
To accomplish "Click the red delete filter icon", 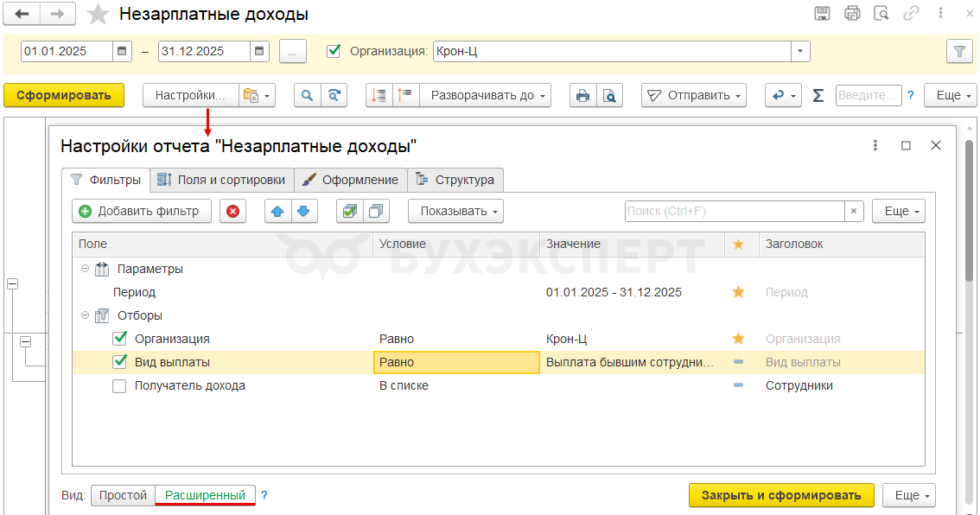I will [x=232, y=211].
